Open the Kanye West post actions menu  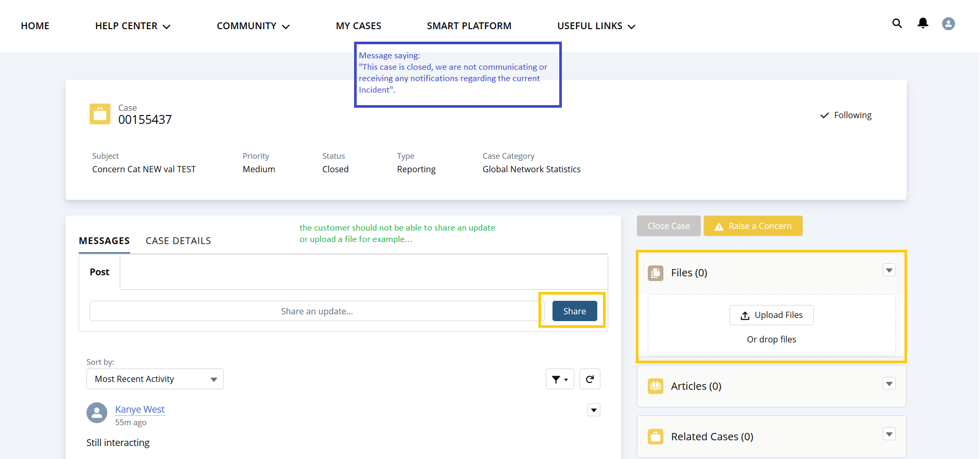(x=594, y=410)
